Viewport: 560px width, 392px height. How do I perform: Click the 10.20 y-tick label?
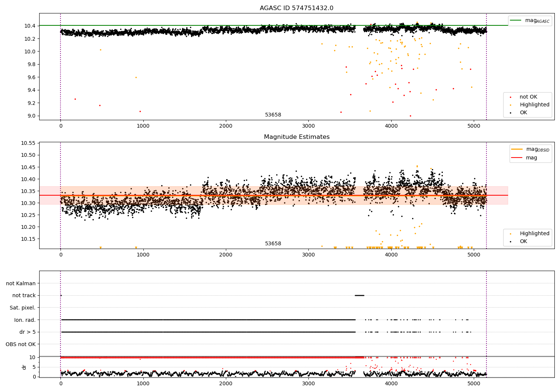click(28, 227)
